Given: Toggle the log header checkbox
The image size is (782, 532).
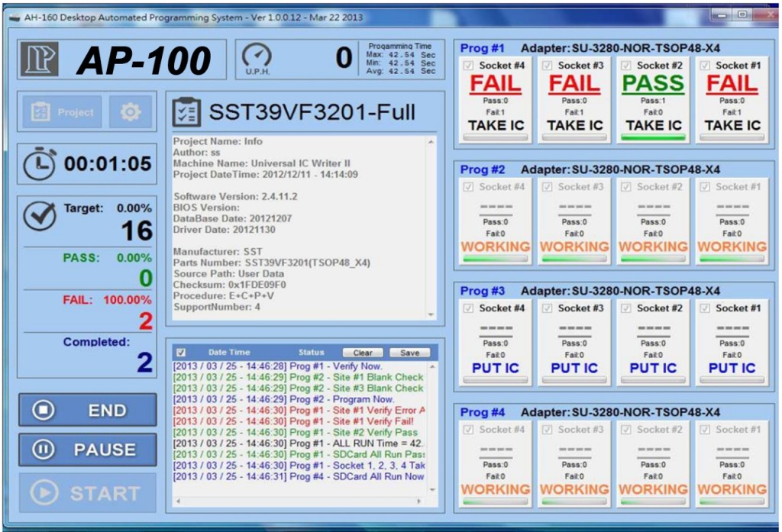Looking at the screenshot, I should [x=181, y=353].
